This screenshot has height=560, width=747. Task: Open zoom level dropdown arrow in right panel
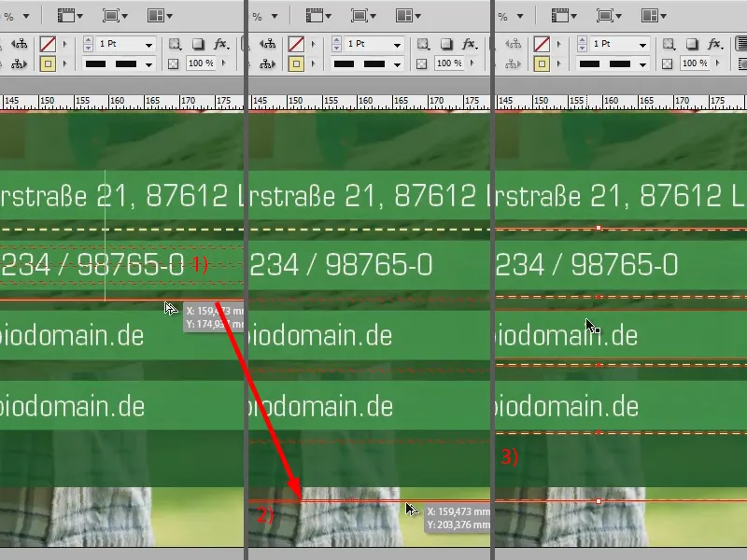pos(520,16)
